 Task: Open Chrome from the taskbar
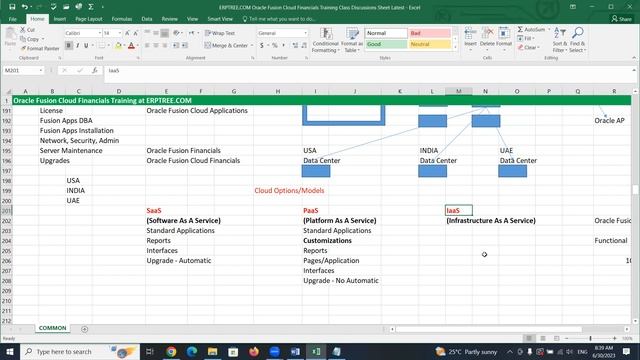171,351
